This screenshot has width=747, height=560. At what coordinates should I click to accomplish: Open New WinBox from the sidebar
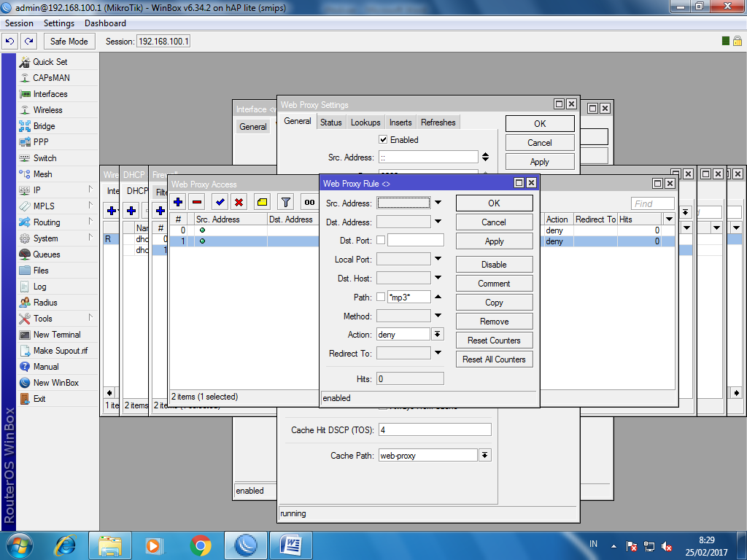coord(55,383)
